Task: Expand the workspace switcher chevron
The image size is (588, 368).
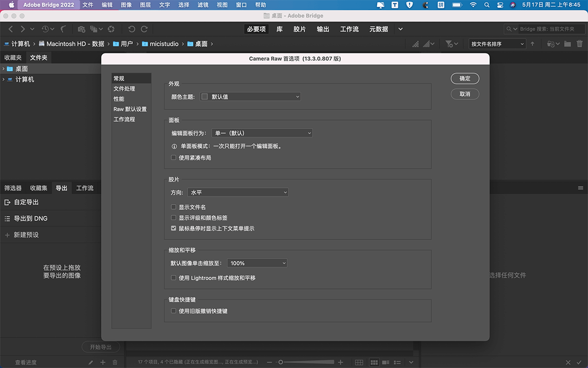Action: coord(400,29)
